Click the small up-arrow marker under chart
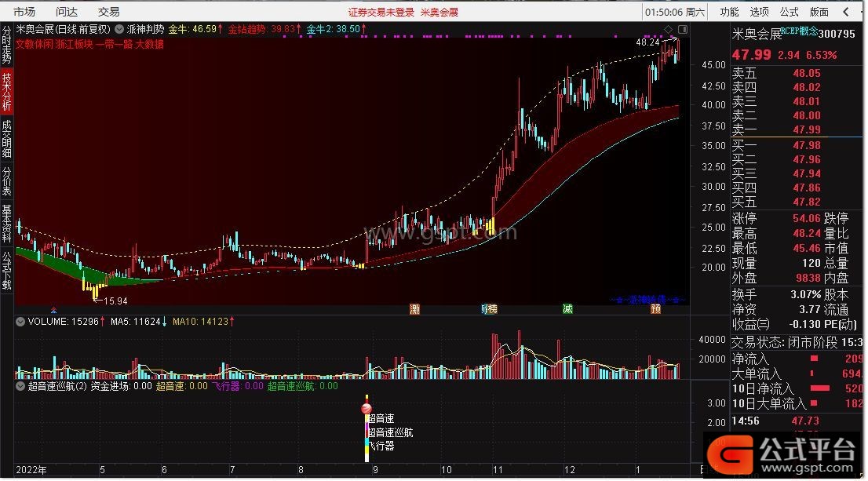Image resolution: width=868 pixels, height=481 pixels. 53,309
